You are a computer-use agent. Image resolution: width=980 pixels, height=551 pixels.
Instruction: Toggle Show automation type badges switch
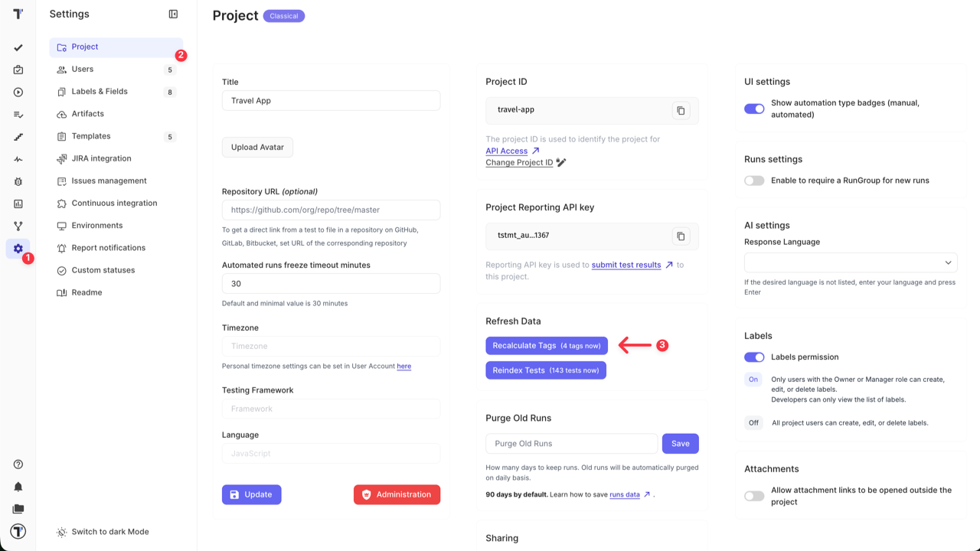coord(754,109)
